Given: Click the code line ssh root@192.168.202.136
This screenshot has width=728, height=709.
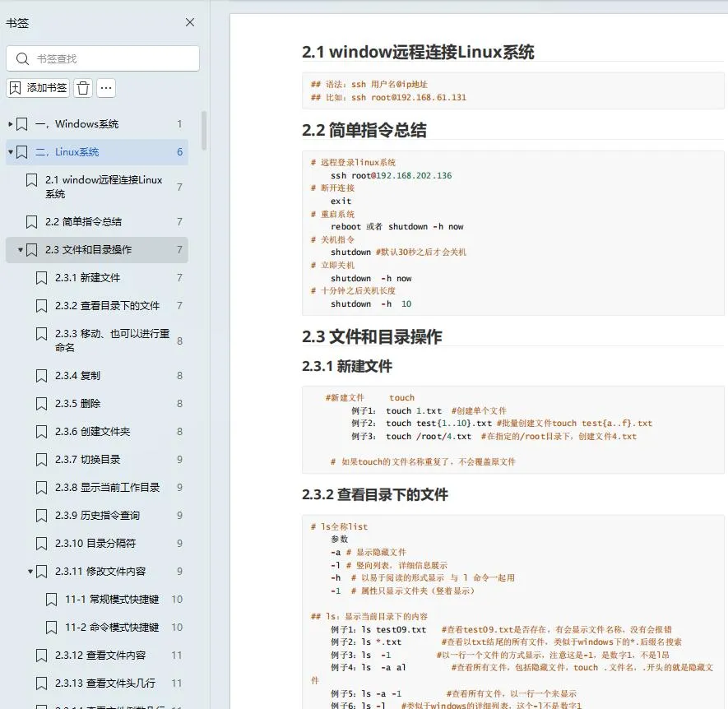Looking at the screenshot, I should 391,175.
